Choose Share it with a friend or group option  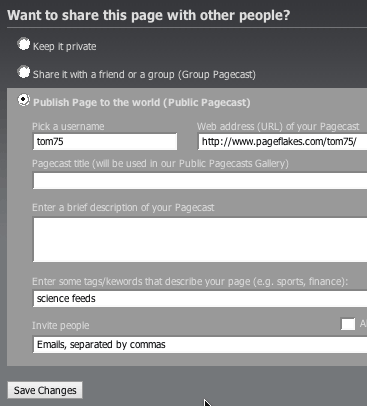click(x=24, y=72)
